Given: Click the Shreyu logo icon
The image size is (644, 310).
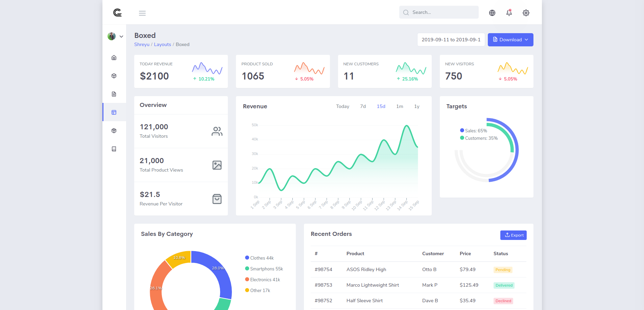Looking at the screenshot, I should point(117,13).
